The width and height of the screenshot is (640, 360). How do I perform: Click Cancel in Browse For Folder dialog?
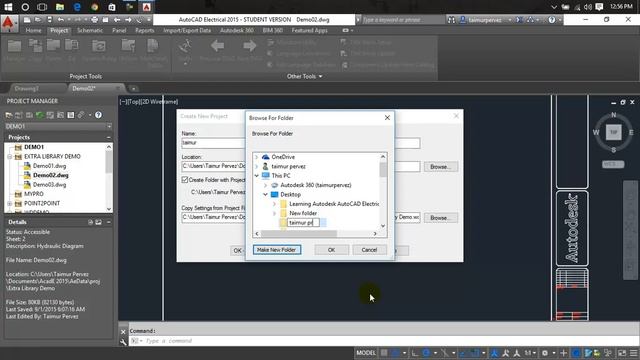click(369, 250)
